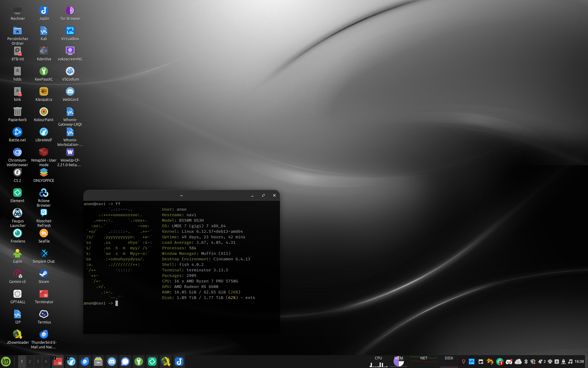This screenshot has width=588, height=368.
Task: Click the Discord icon in the taskbar
Action: [x=112, y=362]
